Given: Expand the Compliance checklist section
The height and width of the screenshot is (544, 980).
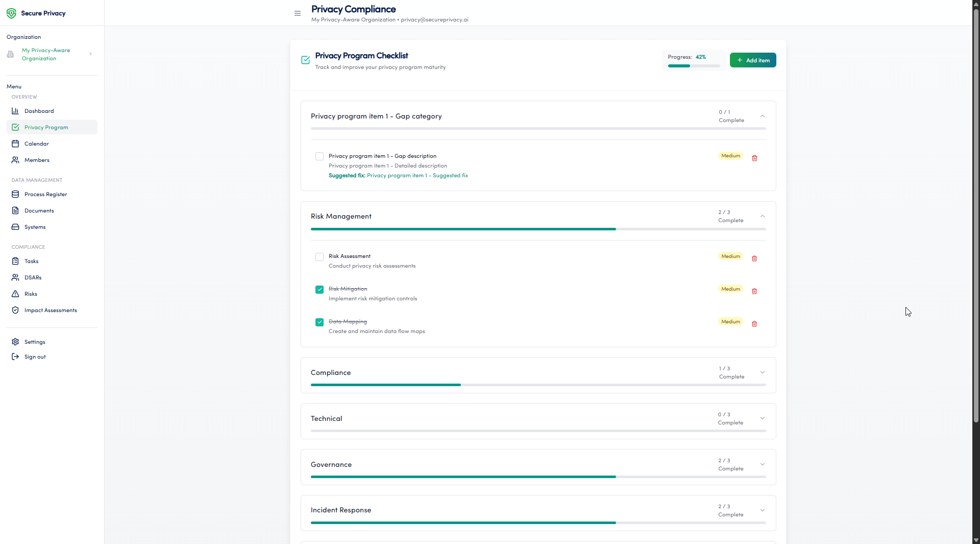Looking at the screenshot, I should click(762, 372).
